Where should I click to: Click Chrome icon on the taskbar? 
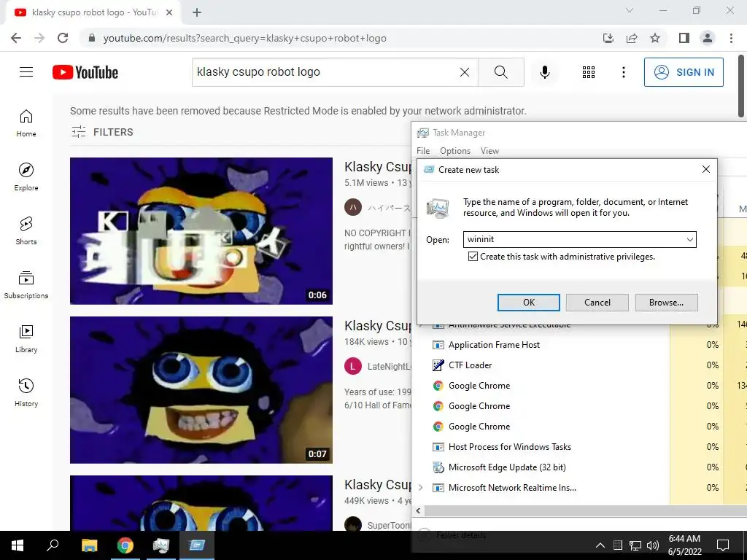pos(125,545)
